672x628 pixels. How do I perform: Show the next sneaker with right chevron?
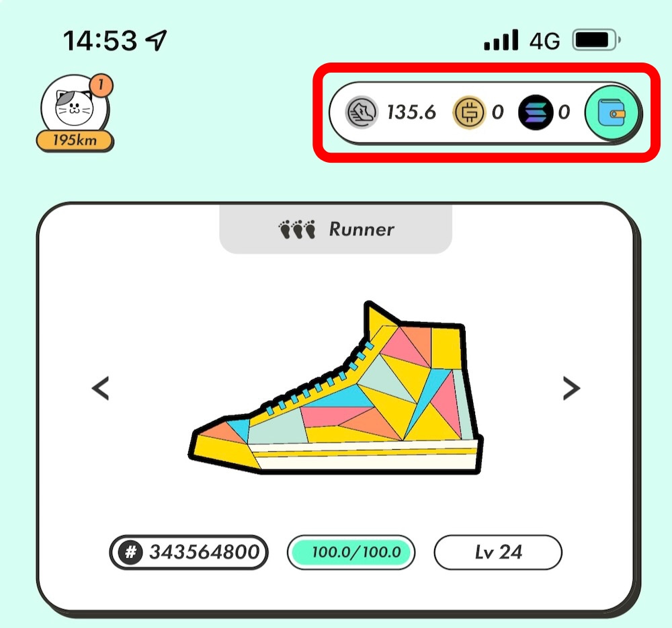click(x=571, y=389)
